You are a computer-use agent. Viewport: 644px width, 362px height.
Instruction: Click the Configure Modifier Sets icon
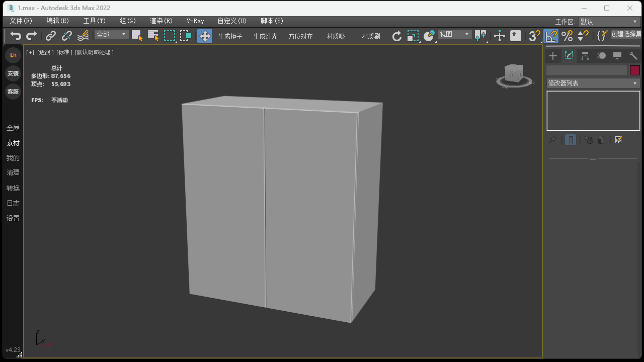[x=619, y=140]
